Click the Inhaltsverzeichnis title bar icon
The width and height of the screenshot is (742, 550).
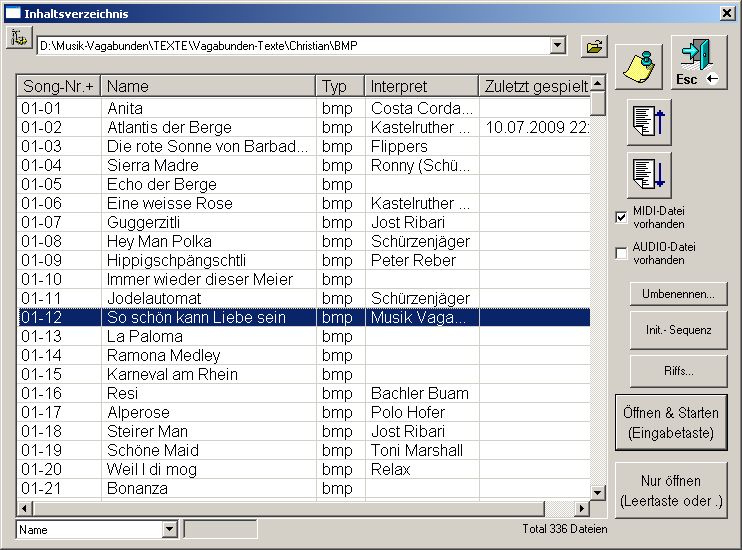pos(13,13)
